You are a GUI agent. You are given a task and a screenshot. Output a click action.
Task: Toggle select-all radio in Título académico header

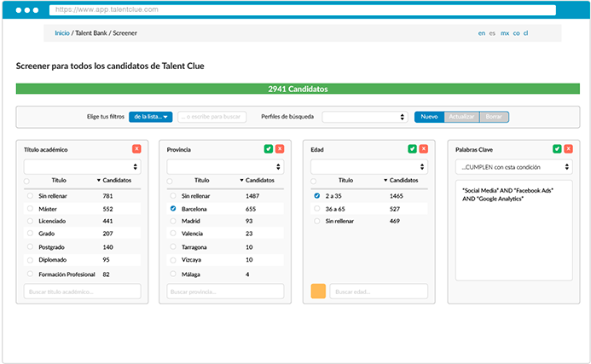[26, 182]
